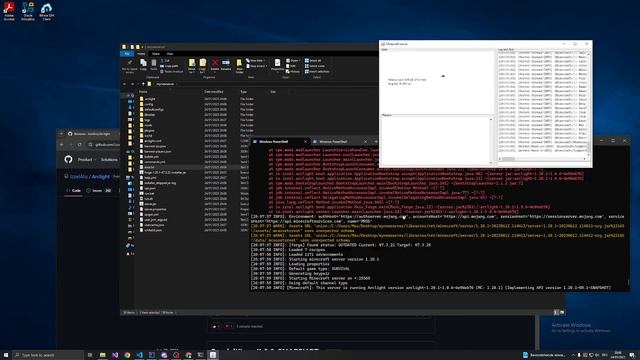Open Oracle VirtualBox desktop shortcut
640x360 pixels.
(x=28, y=11)
